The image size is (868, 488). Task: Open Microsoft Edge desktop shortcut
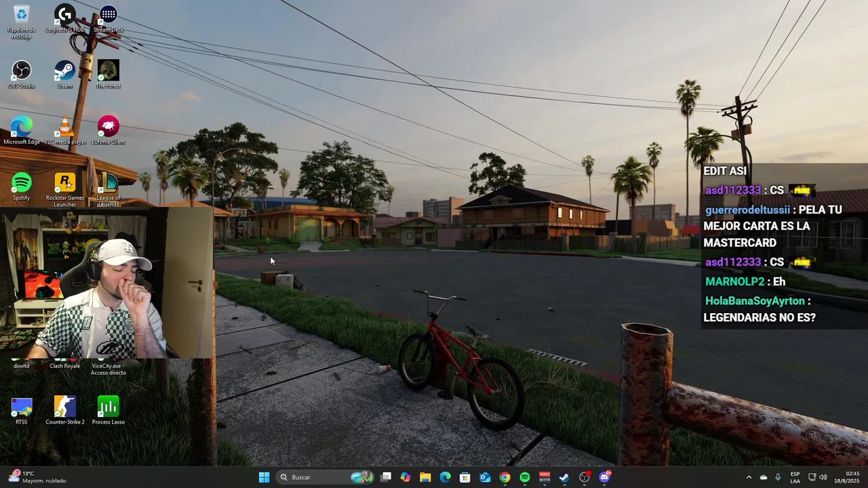point(21,130)
